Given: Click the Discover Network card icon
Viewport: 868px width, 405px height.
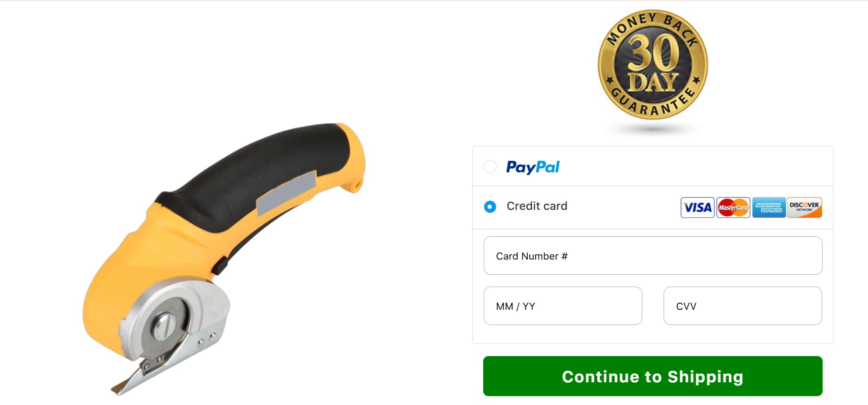Looking at the screenshot, I should pyautogui.click(x=804, y=207).
